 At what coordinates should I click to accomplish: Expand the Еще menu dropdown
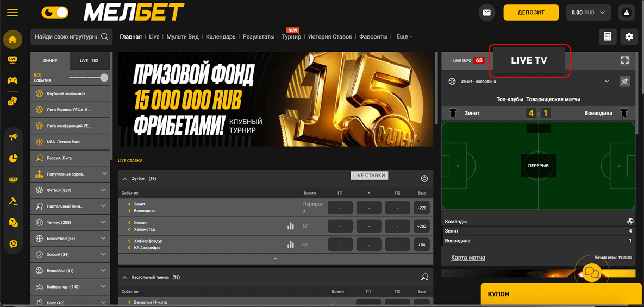coord(404,37)
